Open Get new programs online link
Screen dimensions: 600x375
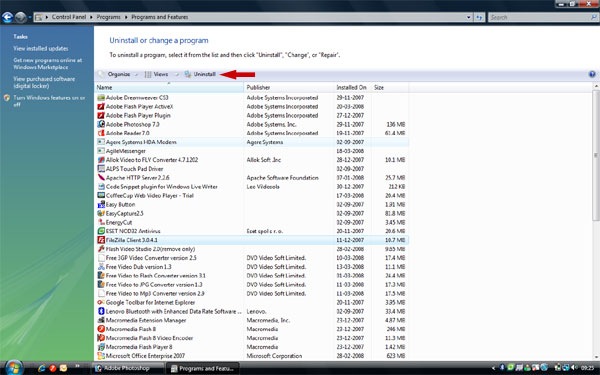click(47, 64)
